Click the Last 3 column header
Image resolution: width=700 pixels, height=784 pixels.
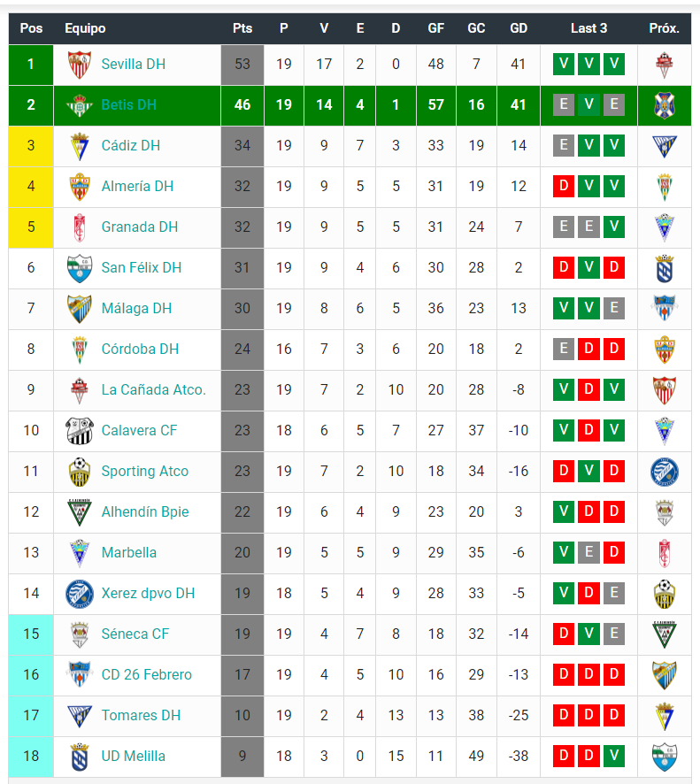tap(589, 28)
